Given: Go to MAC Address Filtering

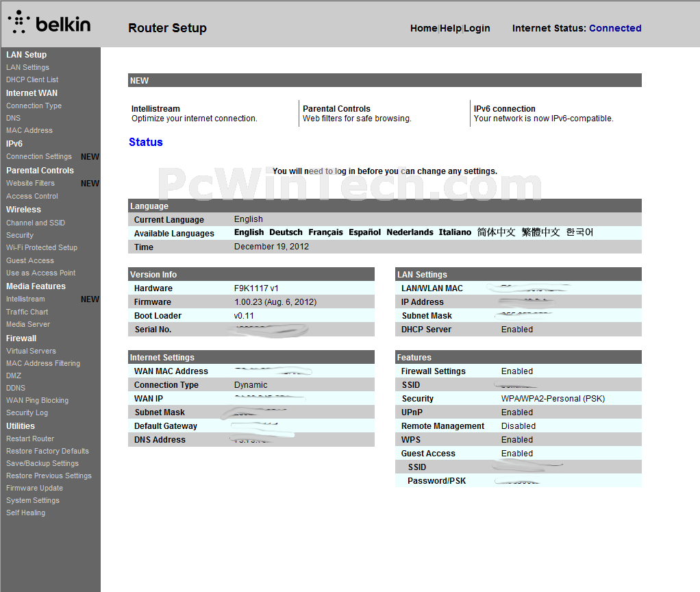Looking at the screenshot, I should click(x=43, y=363).
